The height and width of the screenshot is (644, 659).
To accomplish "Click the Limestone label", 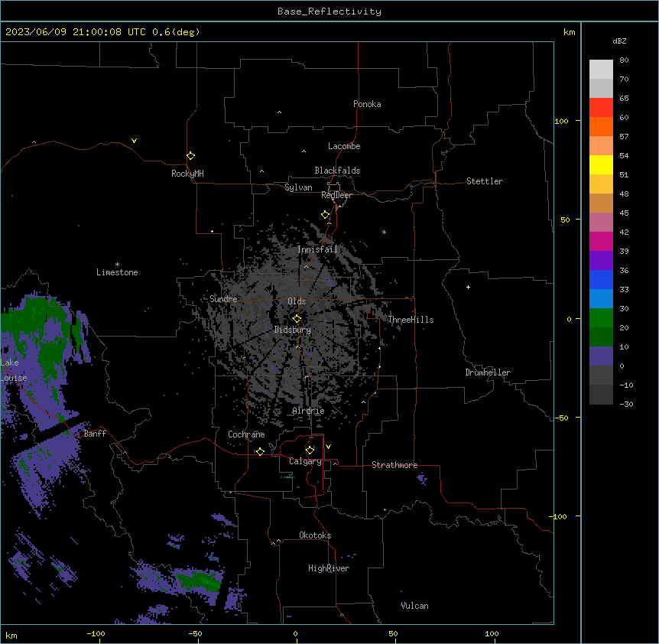I will (x=117, y=272).
